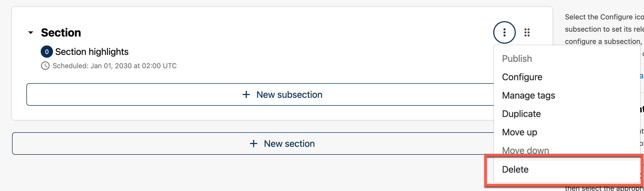
Task: Click the New section button label
Action: 289,144
